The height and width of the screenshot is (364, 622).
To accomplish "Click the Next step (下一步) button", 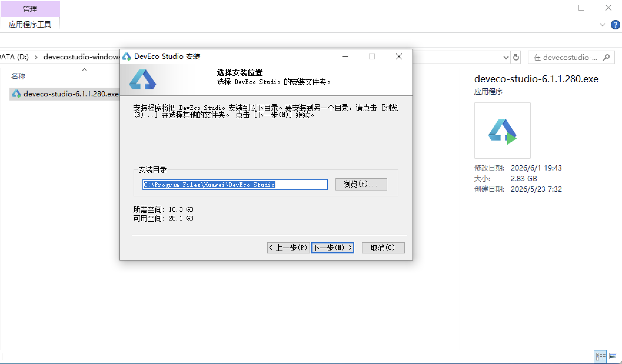I will [x=332, y=248].
